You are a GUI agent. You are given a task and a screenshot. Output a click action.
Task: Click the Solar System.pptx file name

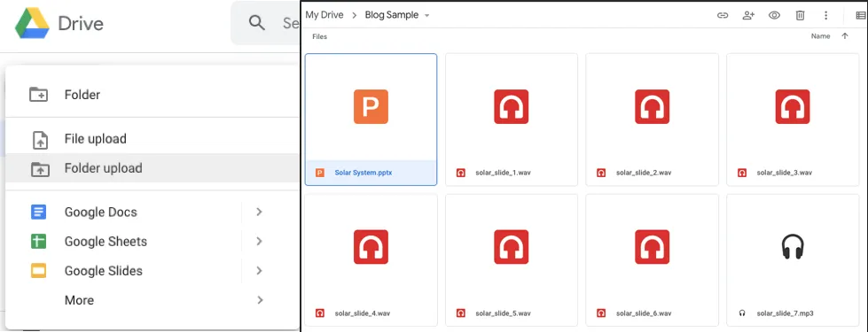tap(364, 173)
